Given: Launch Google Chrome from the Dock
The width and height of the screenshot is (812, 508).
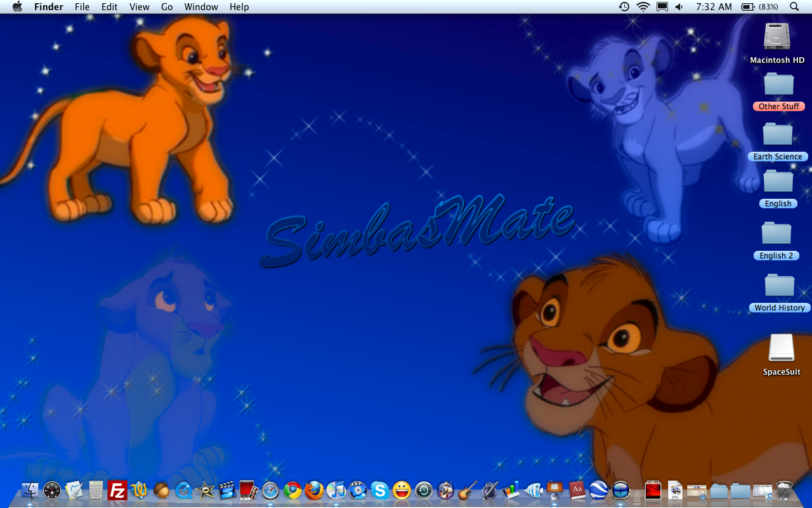Looking at the screenshot, I should click(x=292, y=490).
